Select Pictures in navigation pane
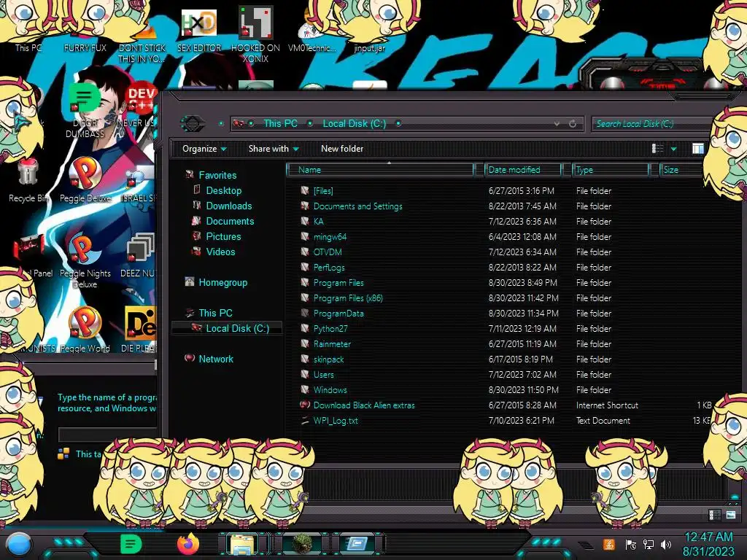Image resolution: width=747 pixels, height=560 pixels. tap(223, 236)
